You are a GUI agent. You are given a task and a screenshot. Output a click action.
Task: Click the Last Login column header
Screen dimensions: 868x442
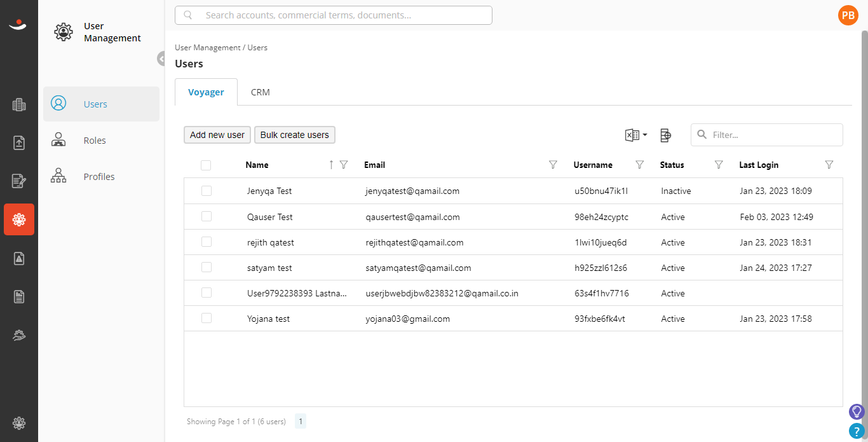click(759, 165)
